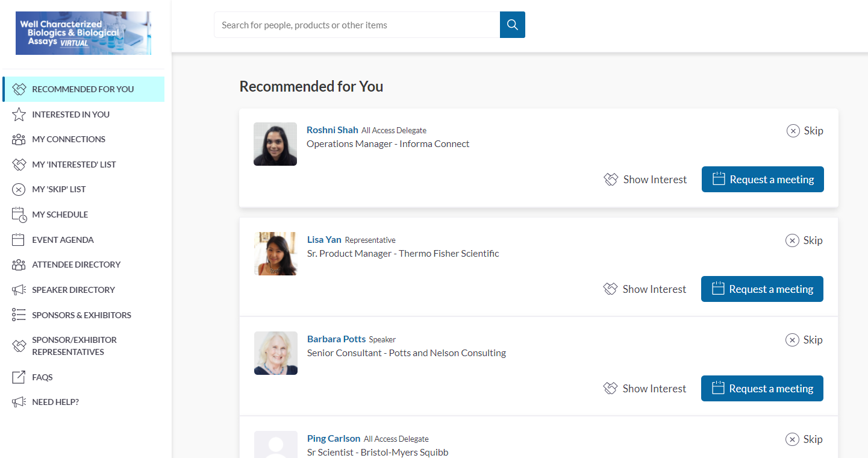Click Lisa Yan's profile photo
The height and width of the screenshot is (458, 868).
[275, 254]
